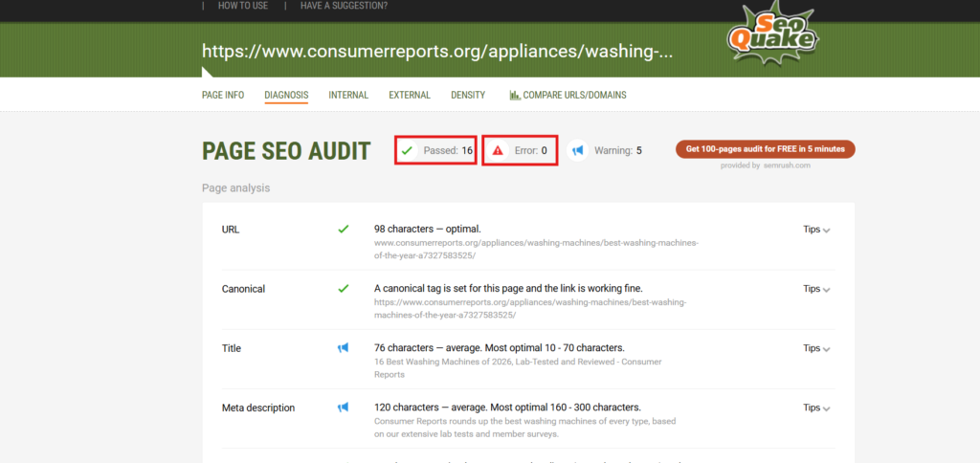Open the External tab
The height and width of the screenshot is (463, 980).
point(410,95)
